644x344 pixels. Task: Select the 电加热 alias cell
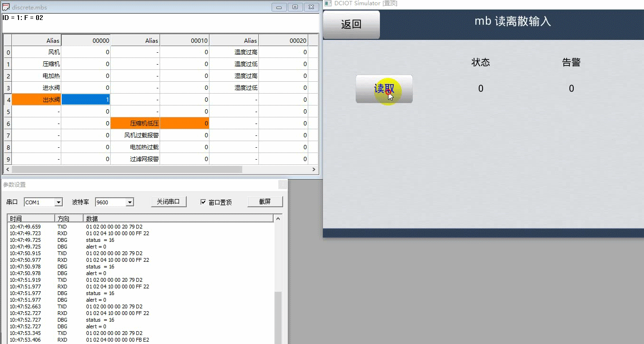coord(37,76)
